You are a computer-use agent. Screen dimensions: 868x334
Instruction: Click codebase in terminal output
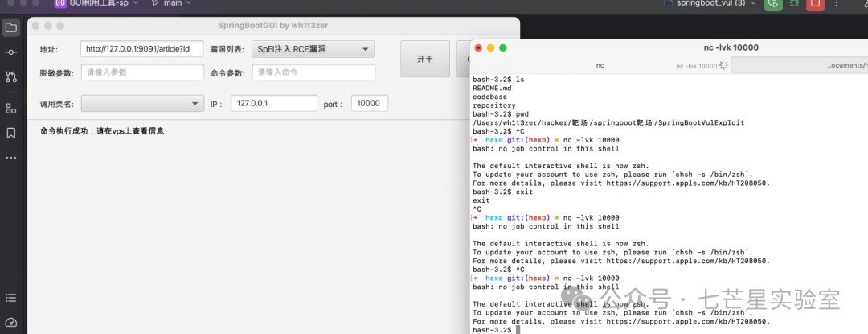pos(490,97)
